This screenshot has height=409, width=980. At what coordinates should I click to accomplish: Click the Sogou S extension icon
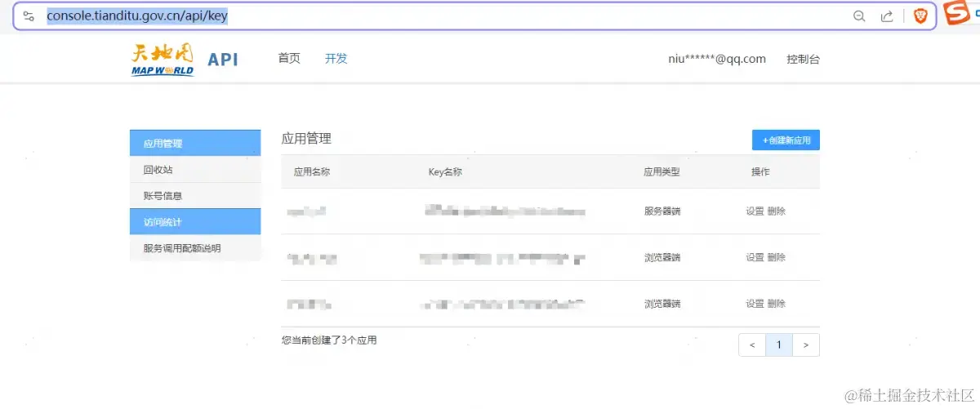click(x=957, y=14)
